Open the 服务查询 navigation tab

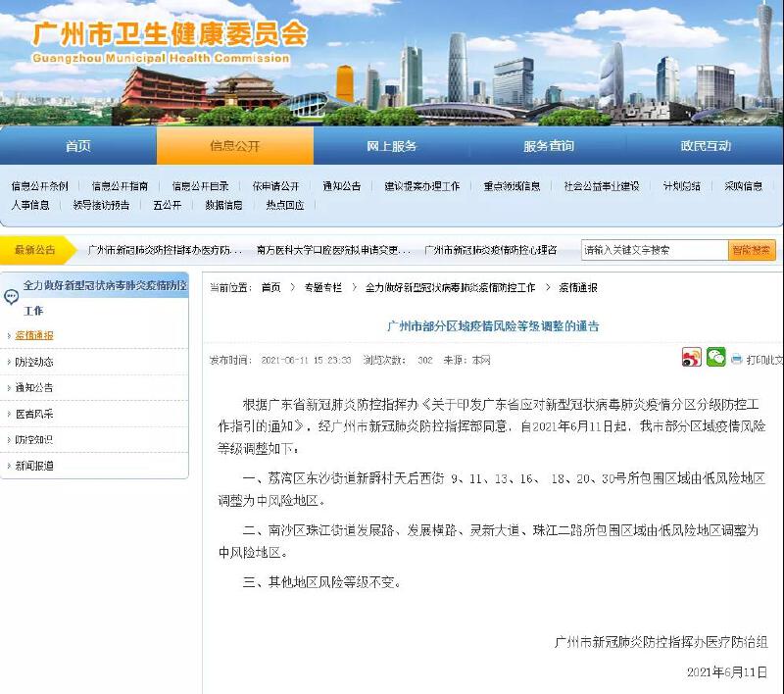(549, 146)
